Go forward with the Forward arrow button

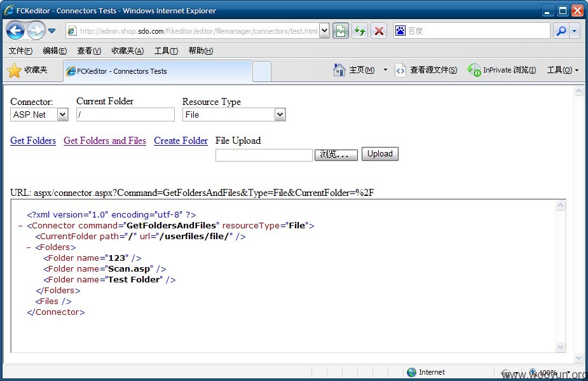[36, 31]
